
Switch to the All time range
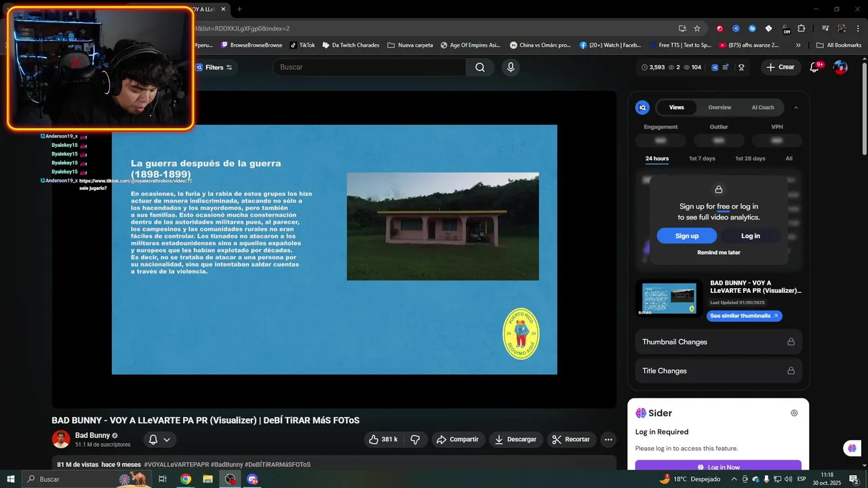pyautogui.click(x=789, y=159)
